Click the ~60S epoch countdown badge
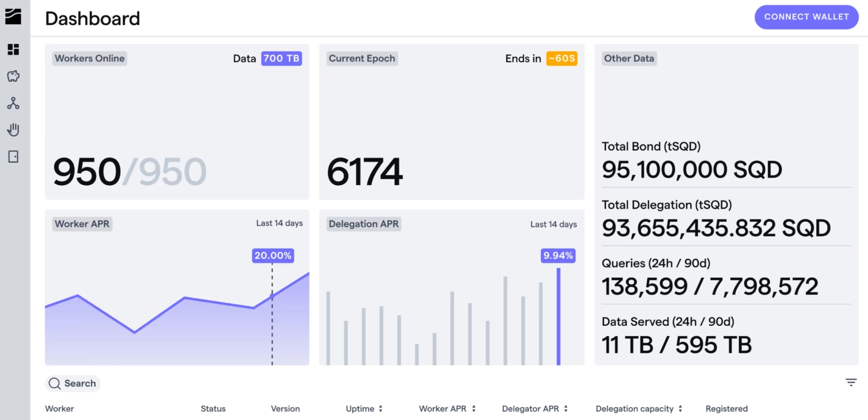The height and width of the screenshot is (420, 868). pyautogui.click(x=561, y=59)
